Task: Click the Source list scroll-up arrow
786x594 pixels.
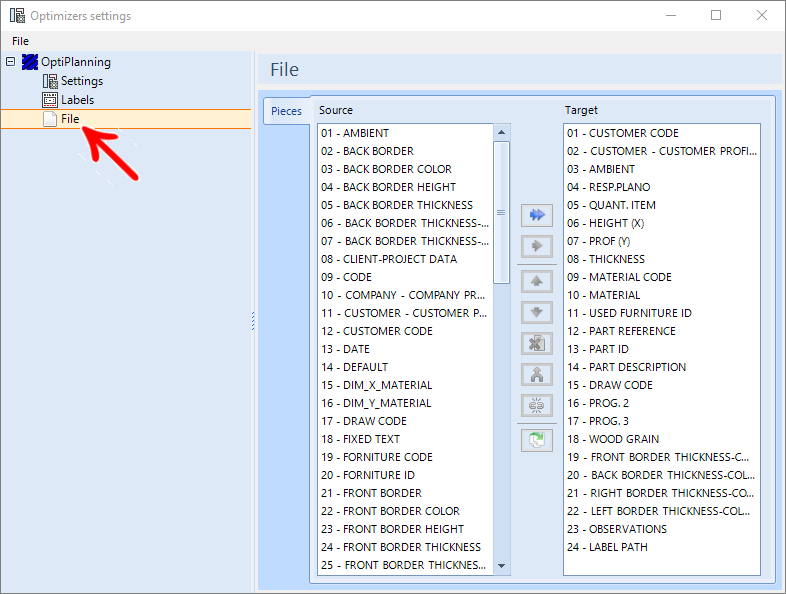Action: [501, 132]
